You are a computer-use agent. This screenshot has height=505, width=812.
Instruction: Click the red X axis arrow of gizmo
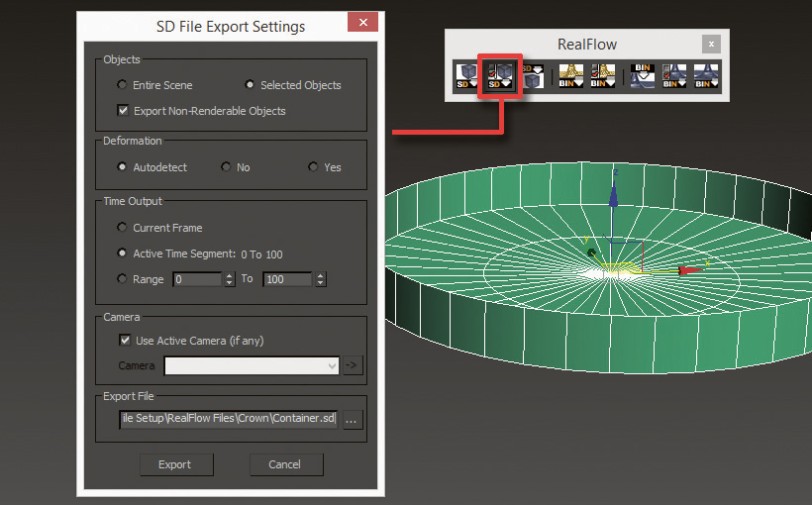coord(689,270)
